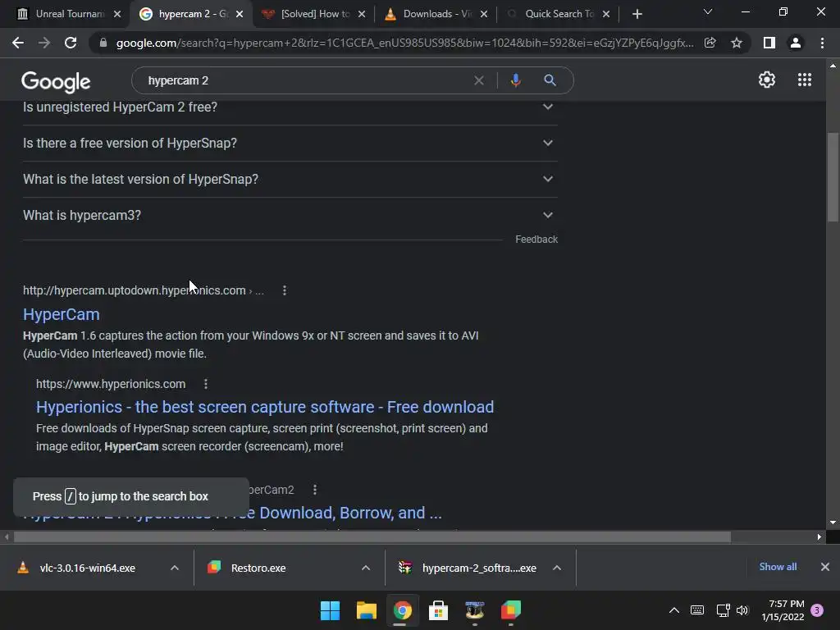Close the Unreal Tournament tab
The image size is (840, 630).
pyautogui.click(x=117, y=15)
